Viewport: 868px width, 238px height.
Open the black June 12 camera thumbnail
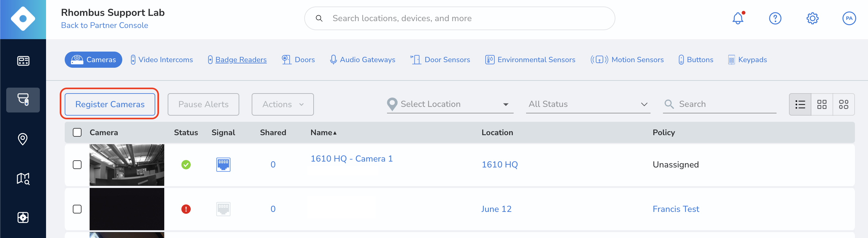pyautogui.click(x=127, y=209)
